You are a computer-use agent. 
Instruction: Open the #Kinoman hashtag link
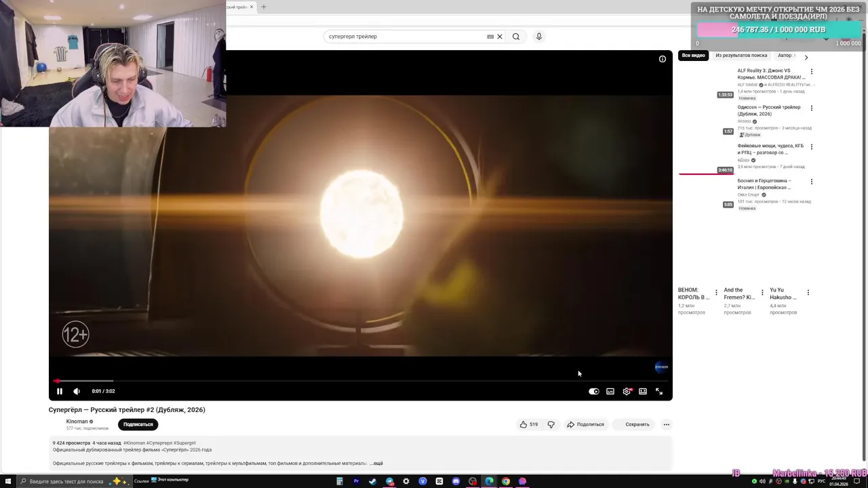click(134, 443)
